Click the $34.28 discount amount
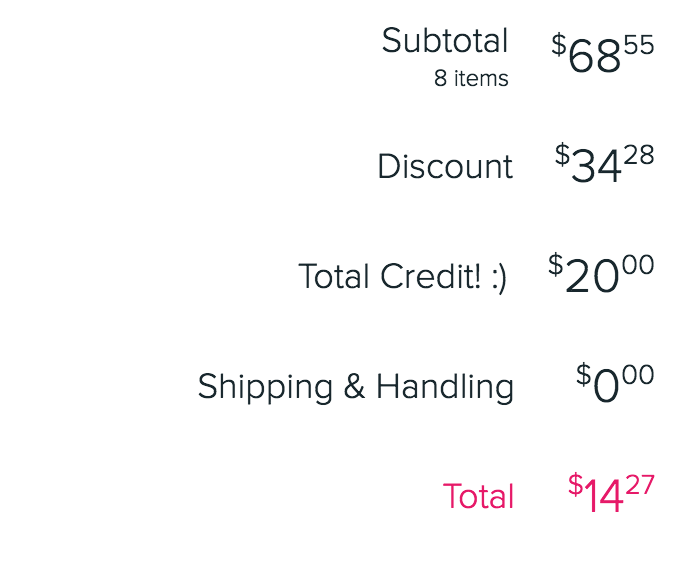The width and height of the screenshot is (692, 572). click(x=605, y=163)
